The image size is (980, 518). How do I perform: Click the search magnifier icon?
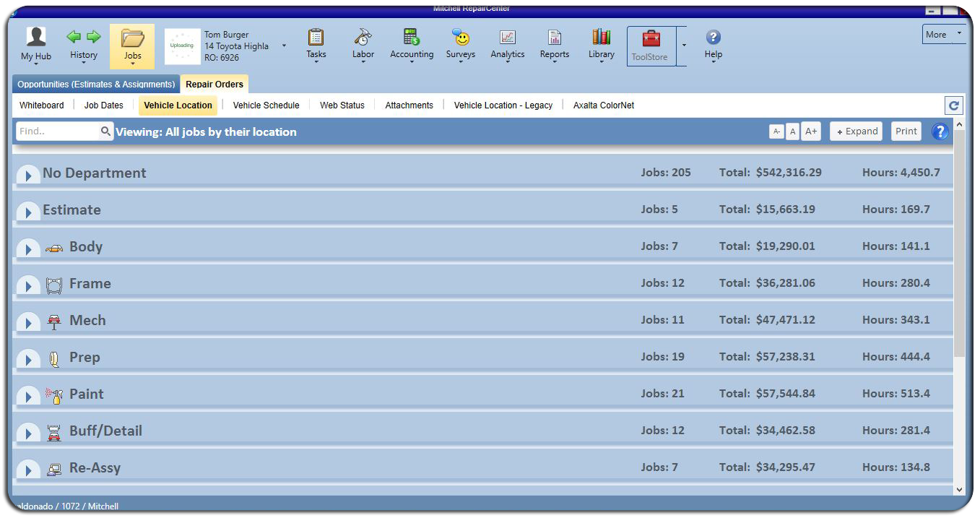point(106,131)
